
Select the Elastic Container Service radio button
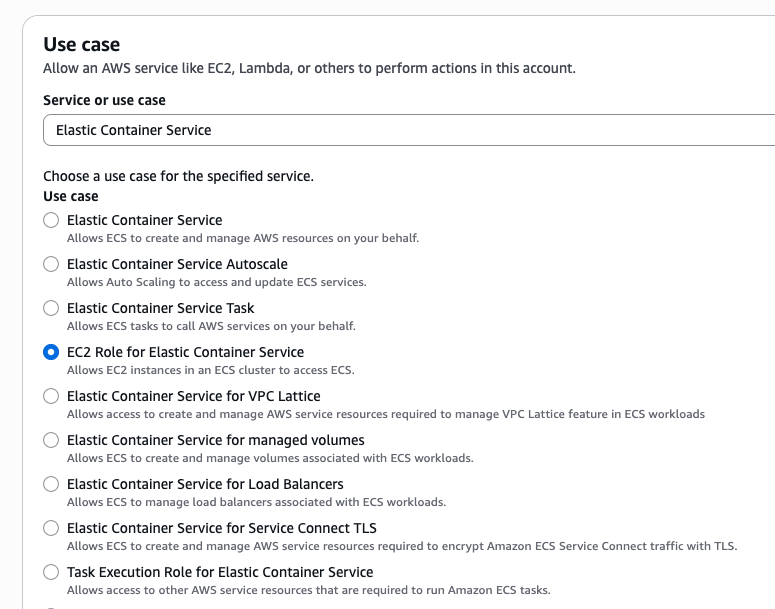[x=51, y=220]
